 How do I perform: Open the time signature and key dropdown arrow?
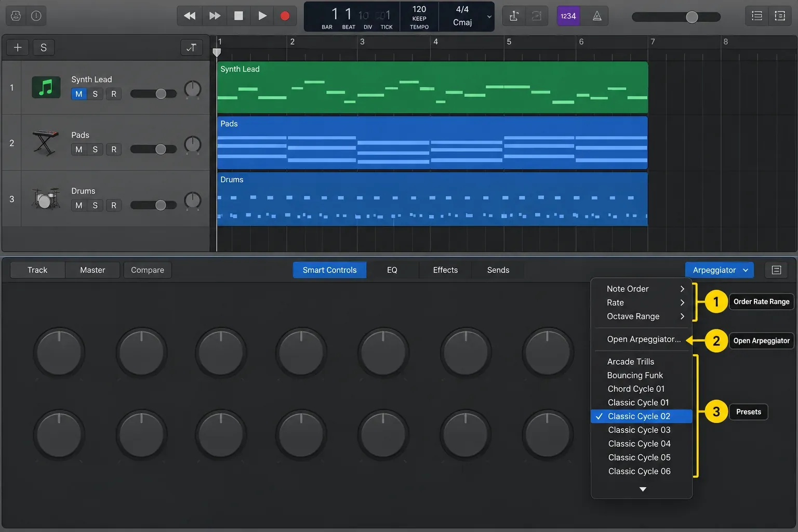[489, 17]
